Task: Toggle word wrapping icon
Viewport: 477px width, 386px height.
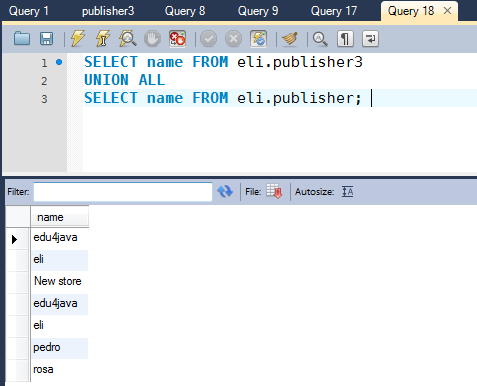Action: click(x=370, y=39)
